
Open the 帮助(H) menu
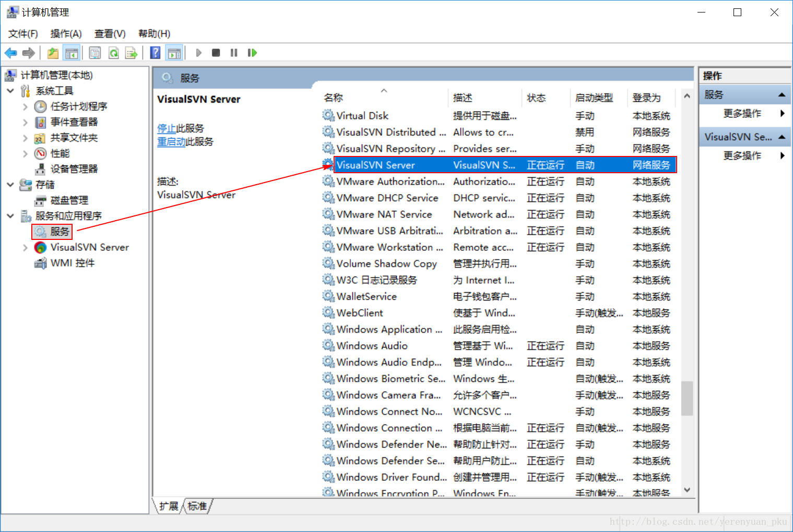154,34
